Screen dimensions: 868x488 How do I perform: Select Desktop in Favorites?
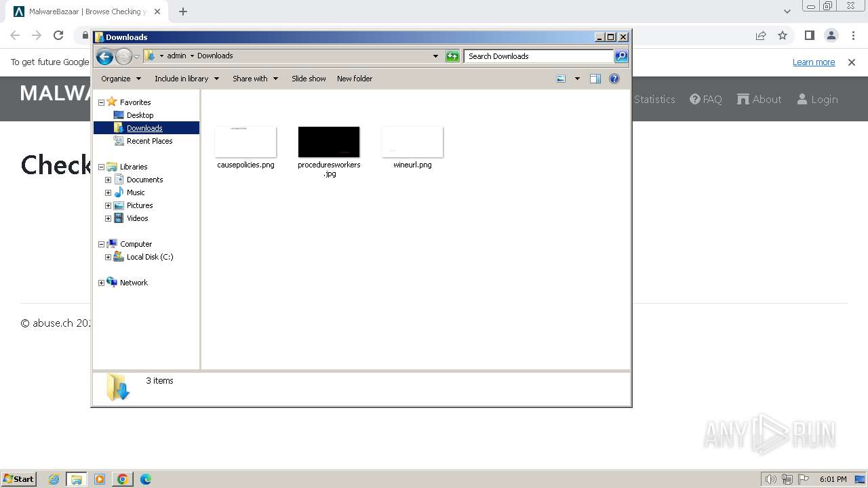[x=140, y=115]
